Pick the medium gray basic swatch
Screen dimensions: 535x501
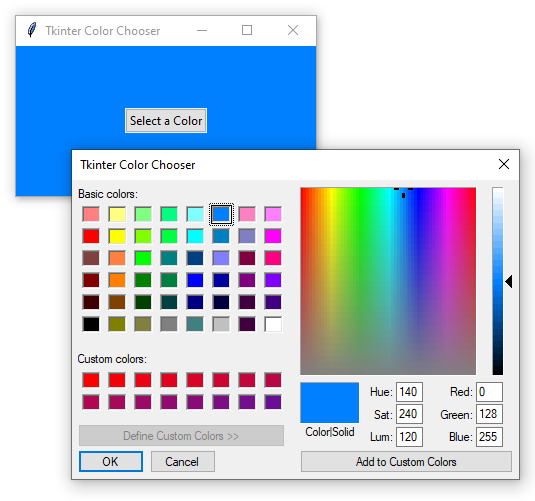[x=169, y=324]
